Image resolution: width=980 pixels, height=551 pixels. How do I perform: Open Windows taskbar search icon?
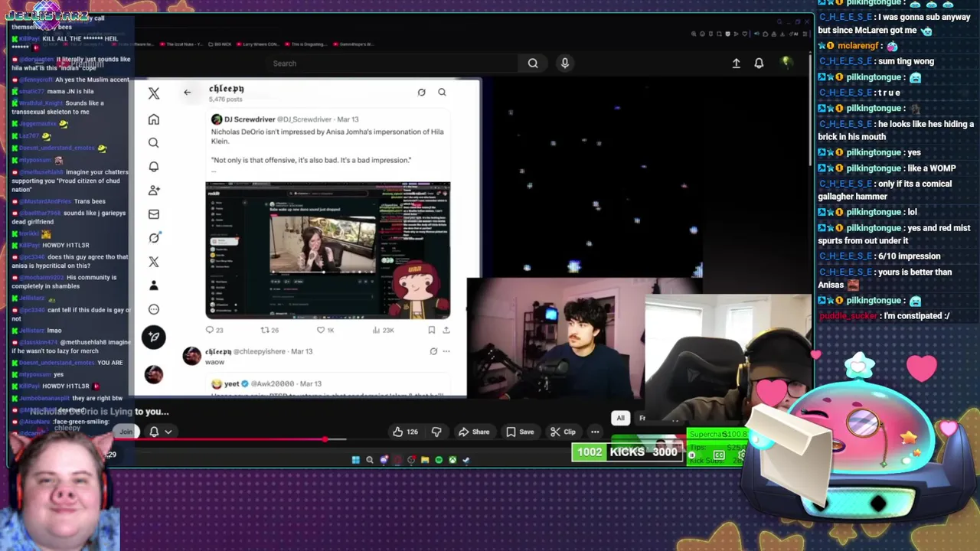click(369, 460)
